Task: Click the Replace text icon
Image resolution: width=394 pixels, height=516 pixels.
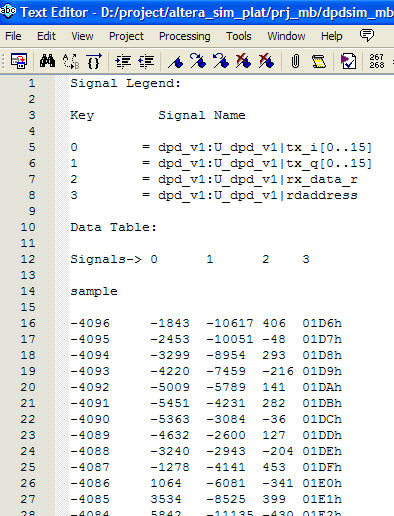Action: [71, 61]
